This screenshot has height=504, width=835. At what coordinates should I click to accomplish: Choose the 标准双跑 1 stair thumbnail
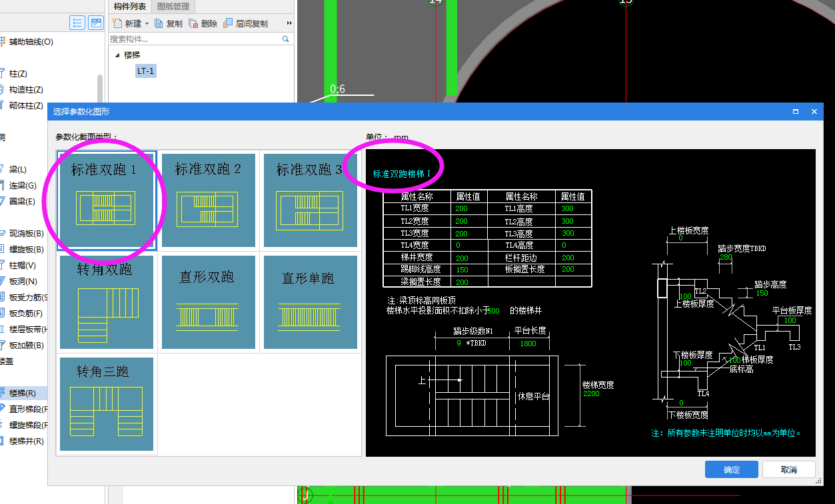(107, 200)
